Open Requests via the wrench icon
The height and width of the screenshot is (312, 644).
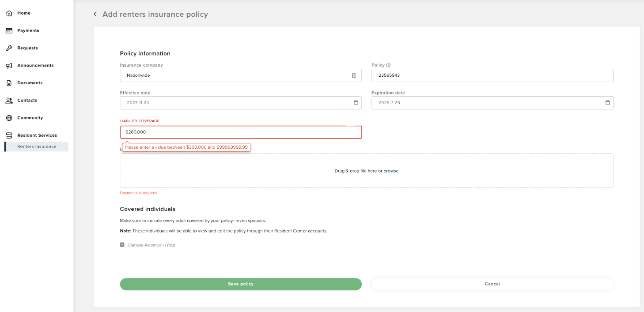tap(9, 48)
